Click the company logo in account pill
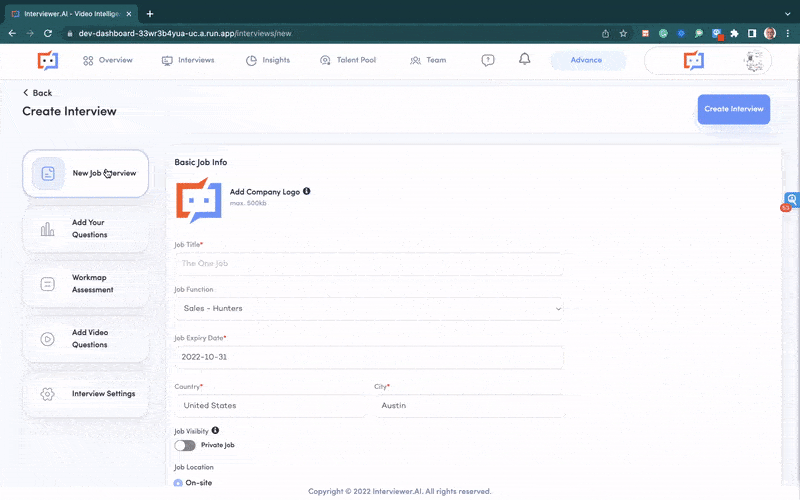Screen dimensions: 800x500 pyautogui.click(x=693, y=60)
